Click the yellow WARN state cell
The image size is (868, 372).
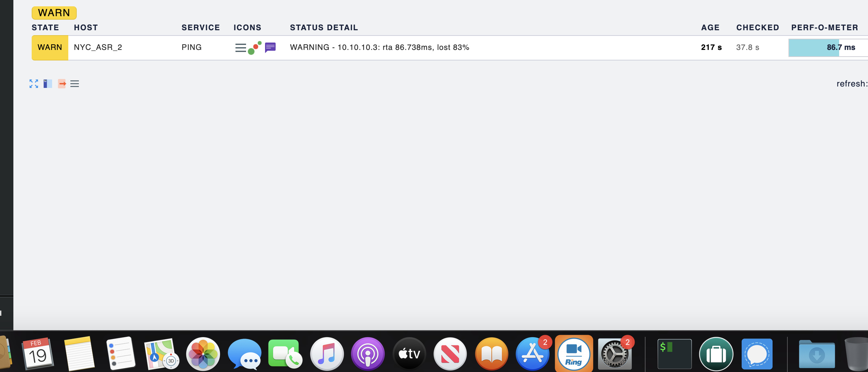point(50,48)
